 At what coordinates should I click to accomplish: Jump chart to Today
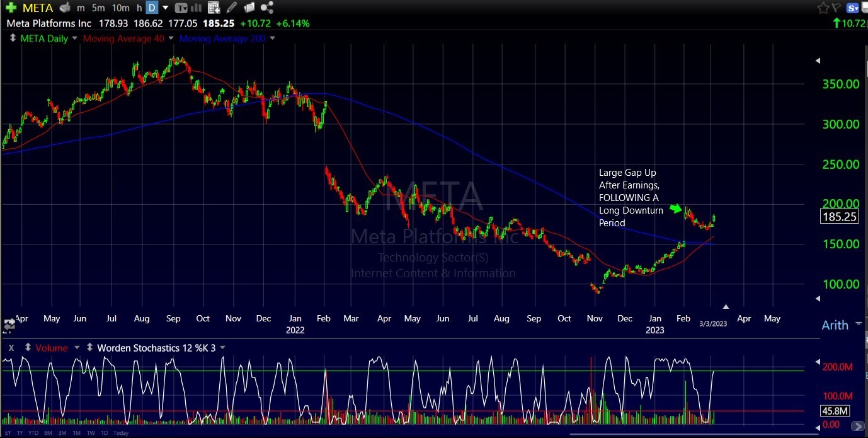pos(122,433)
